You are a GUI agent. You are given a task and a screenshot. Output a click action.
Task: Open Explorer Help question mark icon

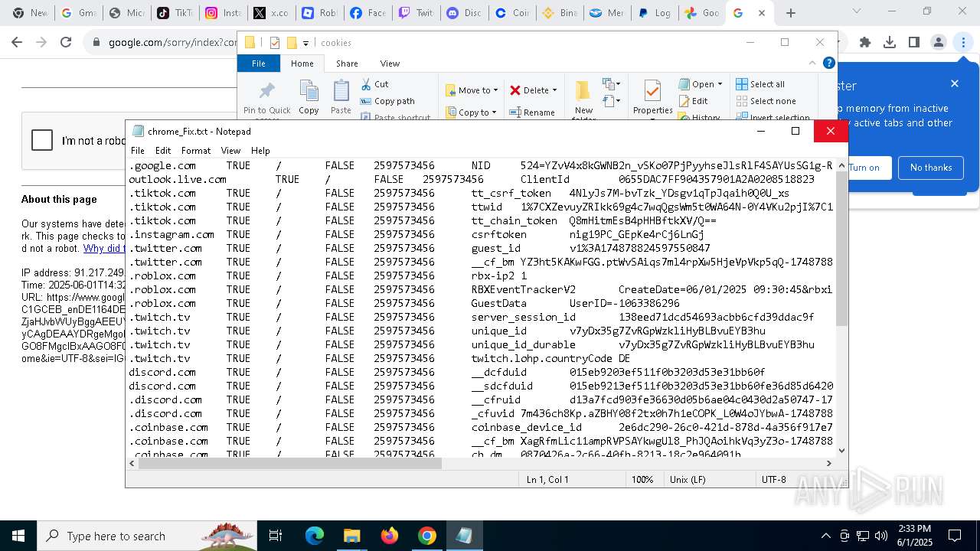(x=828, y=63)
